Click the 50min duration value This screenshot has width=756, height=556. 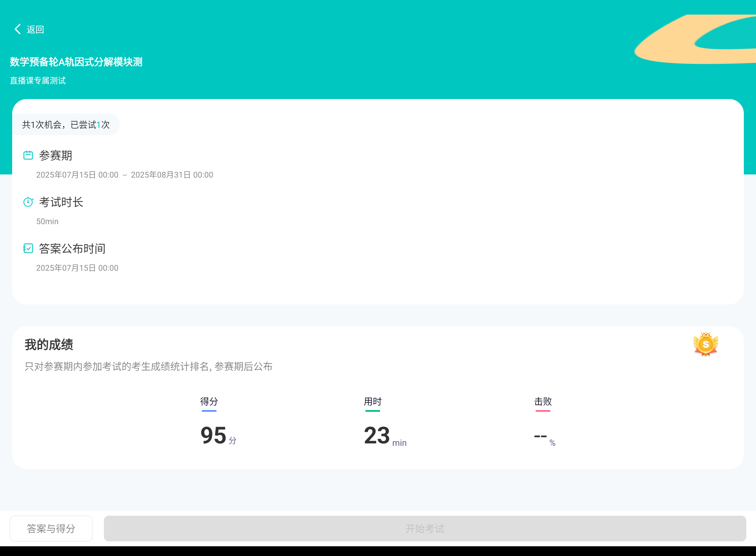coord(47,221)
